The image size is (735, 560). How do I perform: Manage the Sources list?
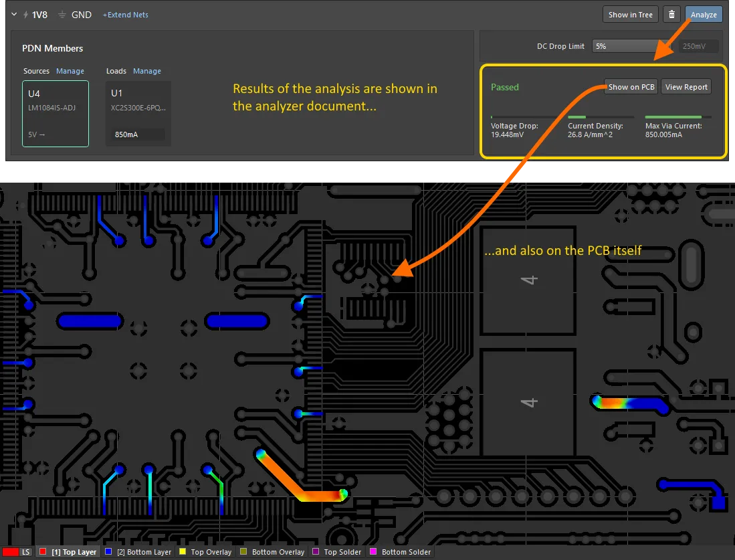click(x=70, y=71)
